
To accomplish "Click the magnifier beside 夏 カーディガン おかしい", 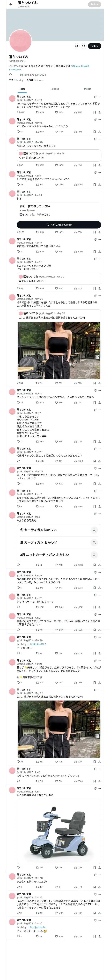I will (94, 542).
